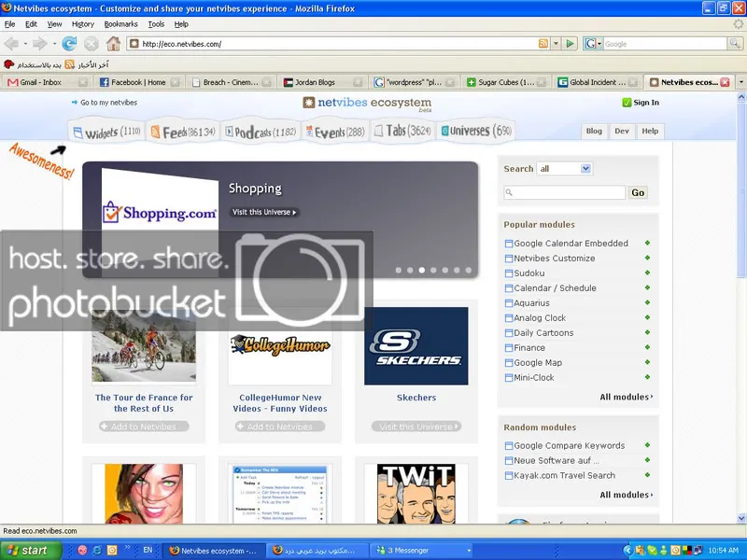Select the last carousel dot in the Shopping banner

pos(469,270)
